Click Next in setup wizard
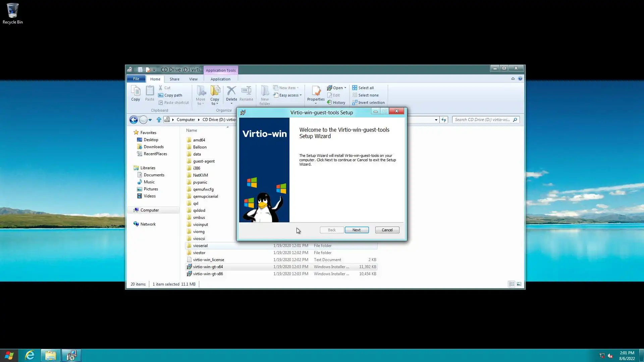The width and height of the screenshot is (644, 362). click(357, 230)
